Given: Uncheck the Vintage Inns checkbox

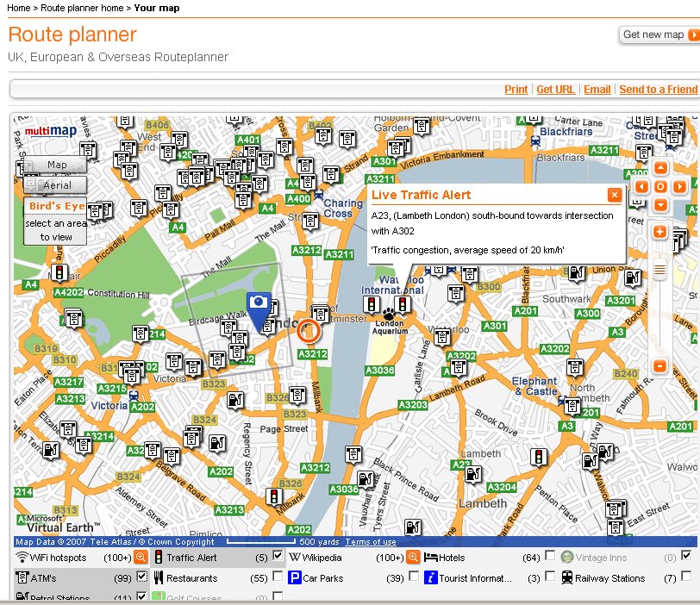Looking at the screenshot, I should (x=686, y=556).
